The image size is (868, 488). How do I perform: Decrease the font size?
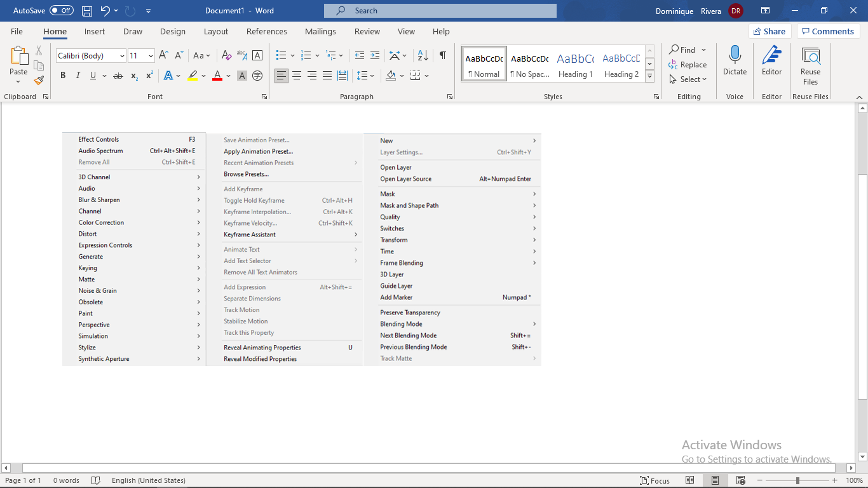point(179,56)
